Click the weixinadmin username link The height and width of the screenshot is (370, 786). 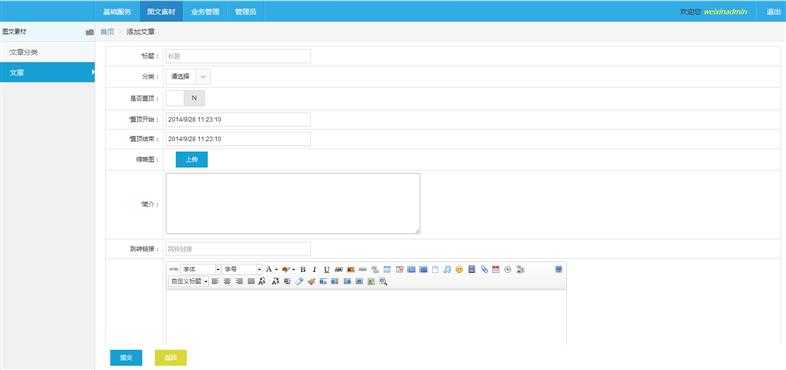[x=726, y=12]
